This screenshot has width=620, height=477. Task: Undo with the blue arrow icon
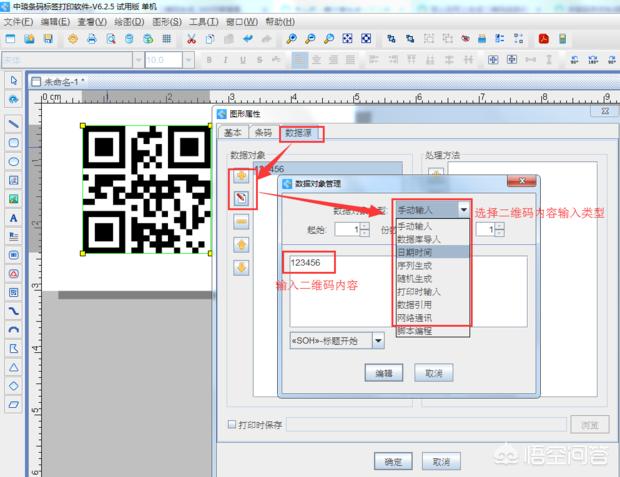(248, 39)
